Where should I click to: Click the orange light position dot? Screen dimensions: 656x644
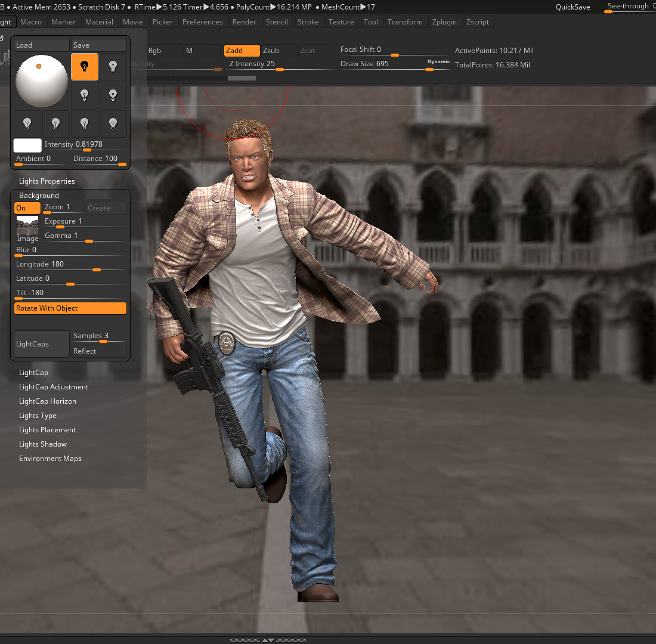pyautogui.click(x=39, y=66)
